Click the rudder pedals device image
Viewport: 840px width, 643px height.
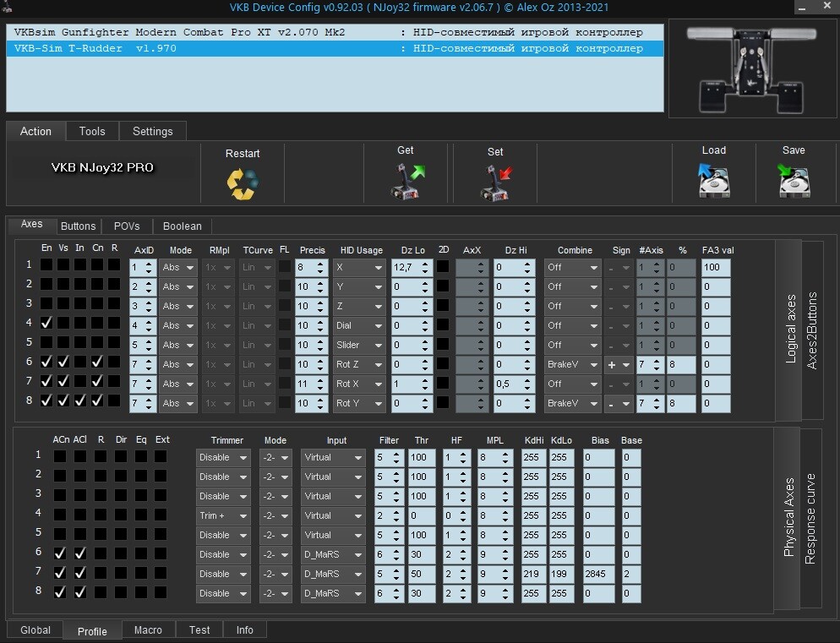click(751, 69)
